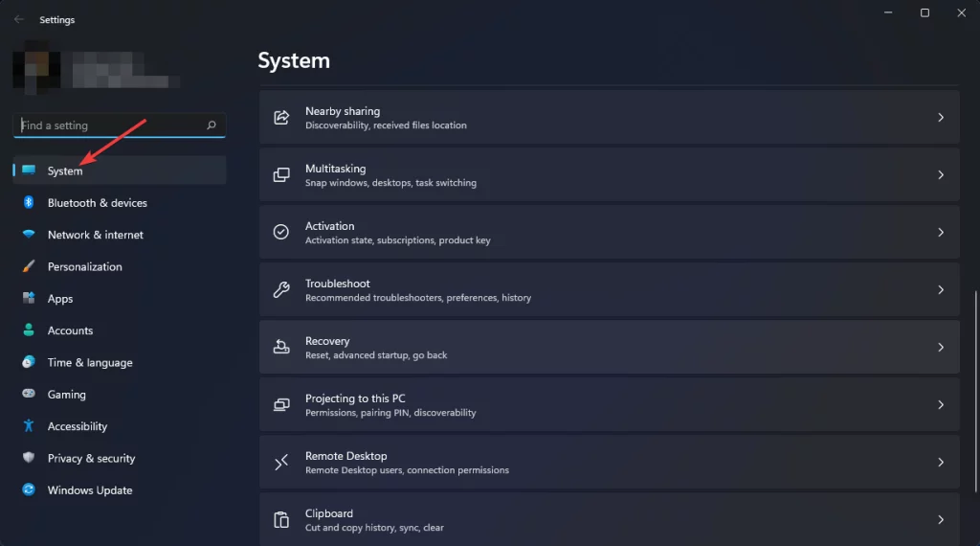980x546 pixels.
Task: Open Network & internet settings
Action: coord(120,234)
